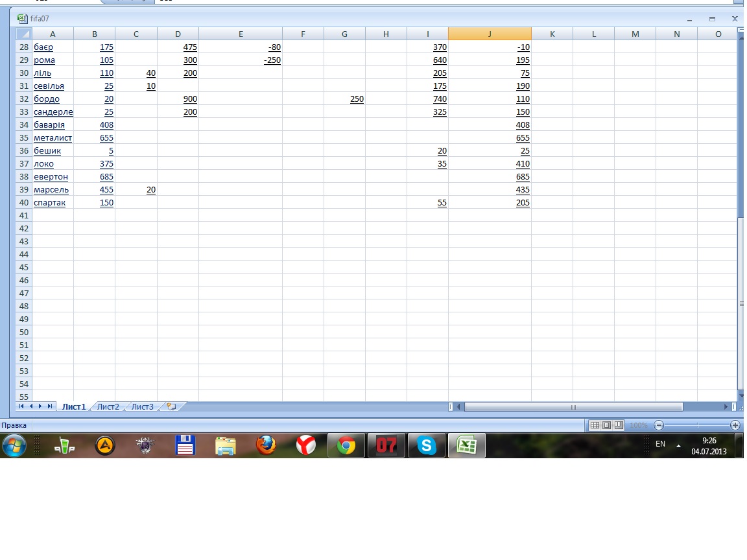Image resolution: width=747 pixels, height=560 pixels.
Task: Click the fifa07 workbook Excel icon
Action: pos(22,19)
